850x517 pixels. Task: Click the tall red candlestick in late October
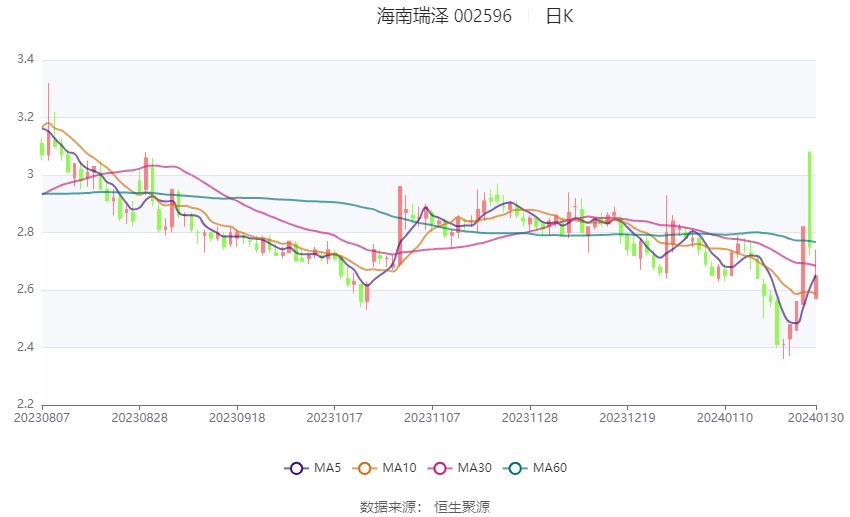[x=400, y=225]
